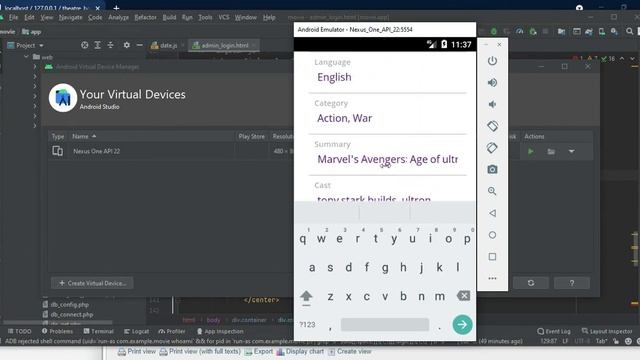Take emulator screenshot with camera icon
The height and width of the screenshot is (360, 640).
(492, 169)
